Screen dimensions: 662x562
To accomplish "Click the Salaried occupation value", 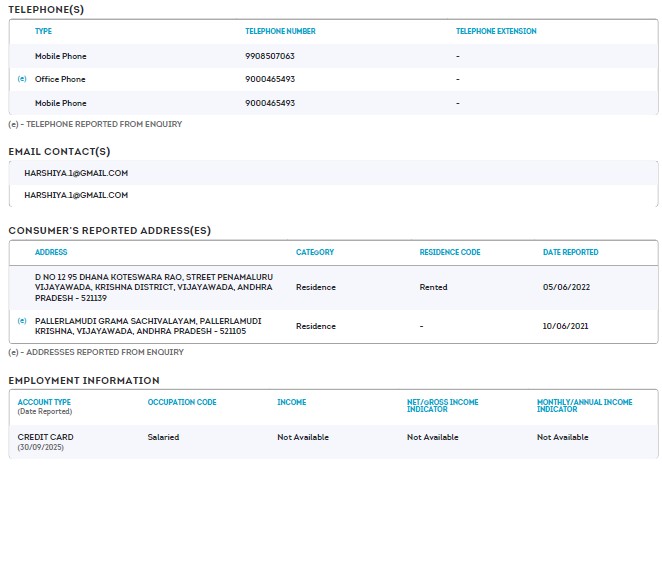I will (163, 437).
